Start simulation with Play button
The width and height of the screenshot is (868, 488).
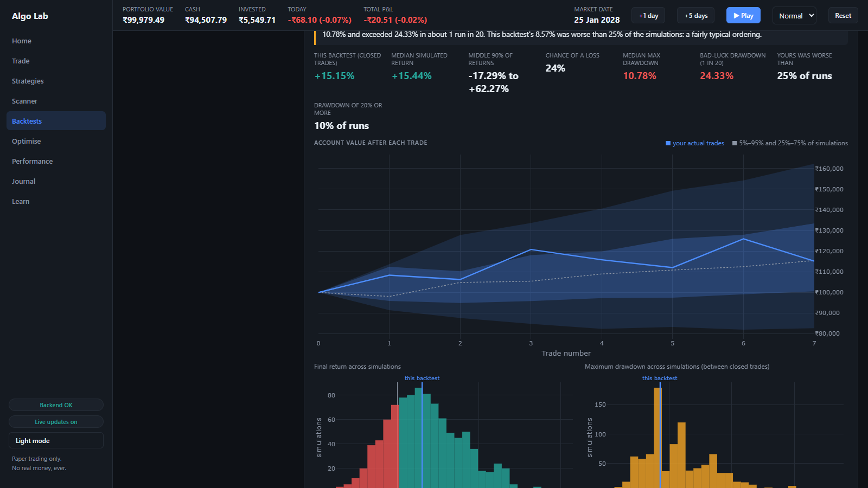[743, 16]
